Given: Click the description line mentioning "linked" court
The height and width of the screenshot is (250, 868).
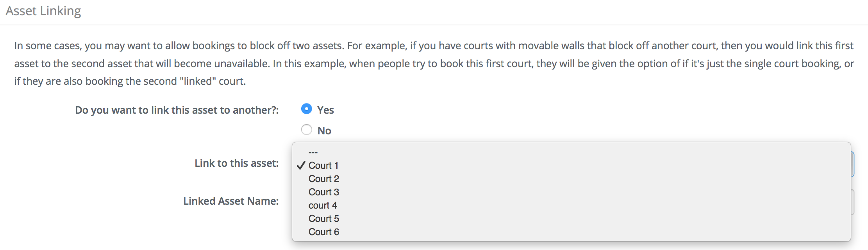Looking at the screenshot, I should pos(130,81).
